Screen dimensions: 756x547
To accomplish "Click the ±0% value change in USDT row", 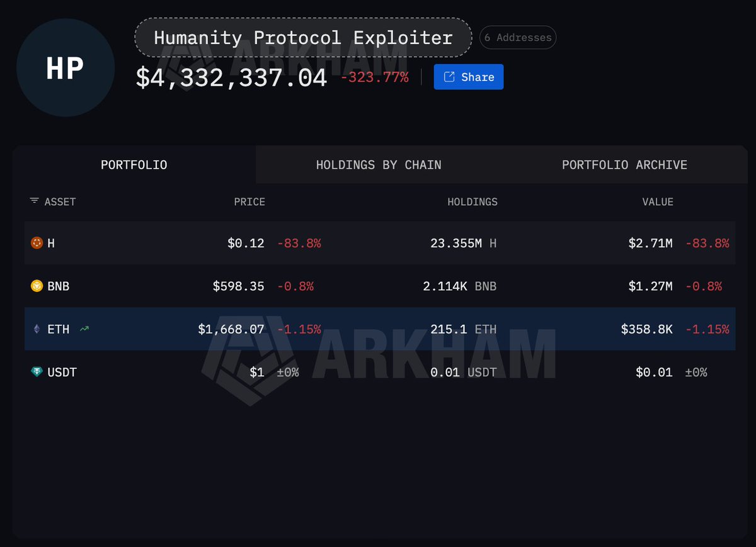I will 696,373.
